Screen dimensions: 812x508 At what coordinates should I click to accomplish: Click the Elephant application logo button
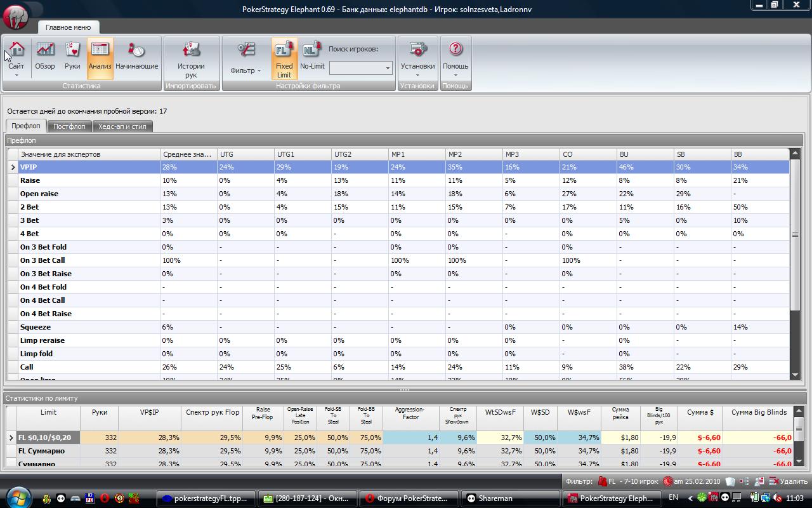click(x=16, y=17)
